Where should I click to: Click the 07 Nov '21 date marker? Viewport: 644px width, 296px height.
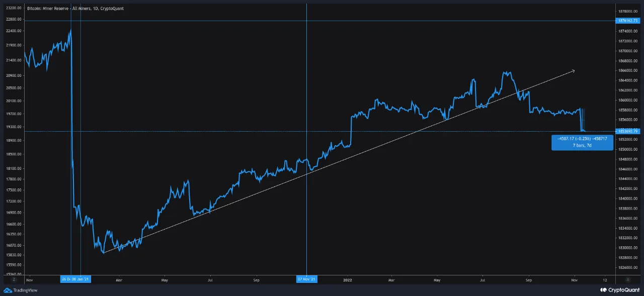point(306,279)
